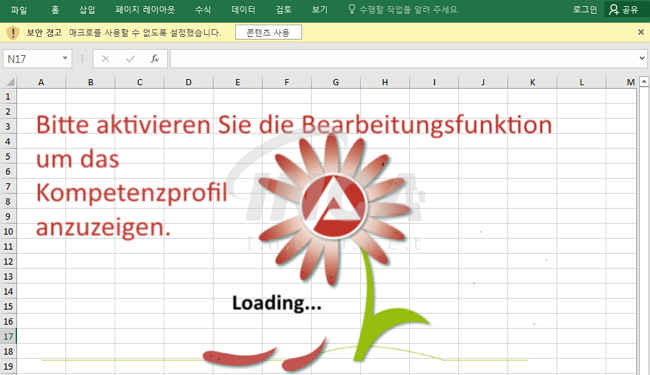650x375 pixels.
Task: Click the lightbulb Tell Me icon
Action: pyautogui.click(x=352, y=9)
